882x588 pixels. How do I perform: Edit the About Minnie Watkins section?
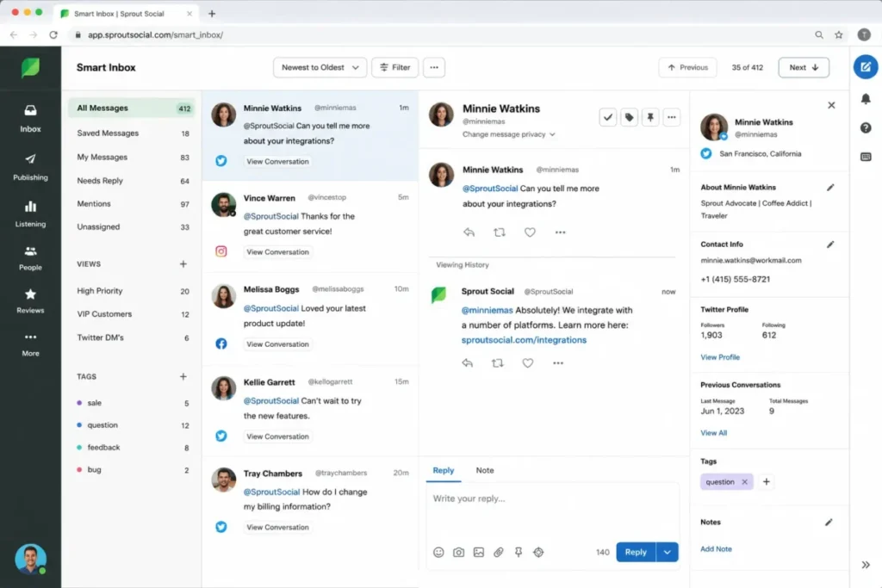point(830,187)
